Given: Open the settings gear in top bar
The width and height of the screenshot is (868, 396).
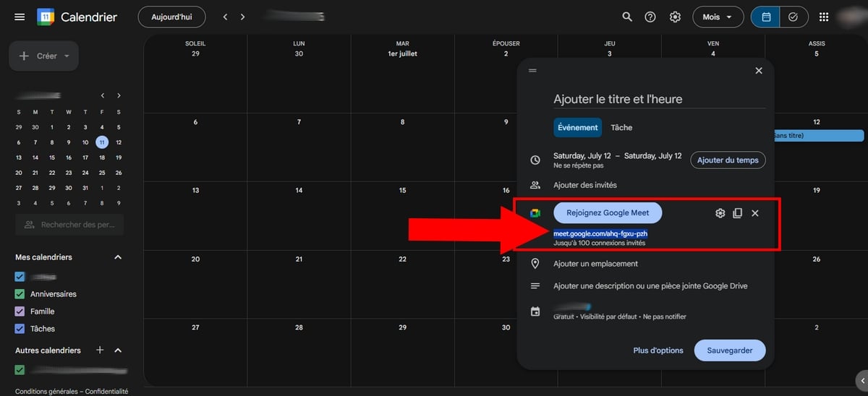Looking at the screenshot, I should [675, 17].
